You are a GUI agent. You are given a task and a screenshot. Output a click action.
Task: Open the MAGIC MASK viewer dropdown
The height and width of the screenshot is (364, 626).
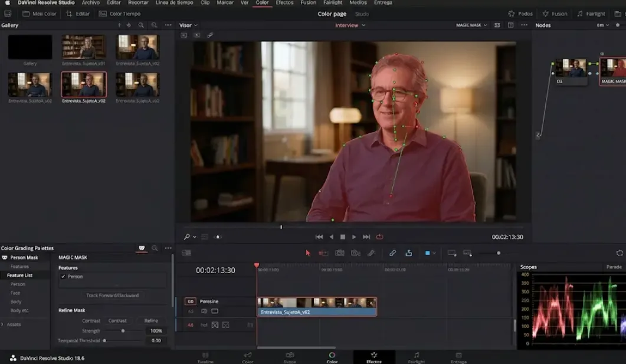471,25
